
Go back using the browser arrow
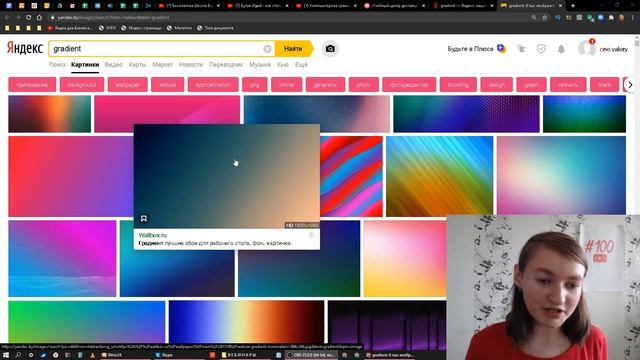[x=7, y=18]
